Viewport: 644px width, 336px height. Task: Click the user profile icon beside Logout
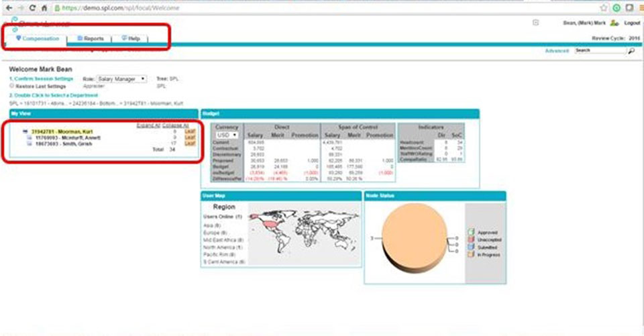(614, 23)
